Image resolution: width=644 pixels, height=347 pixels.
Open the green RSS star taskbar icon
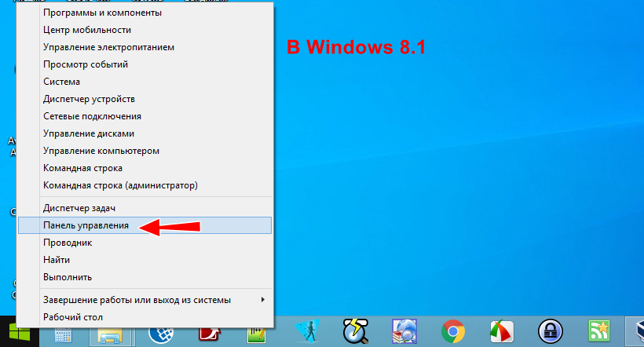pyautogui.click(x=599, y=331)
